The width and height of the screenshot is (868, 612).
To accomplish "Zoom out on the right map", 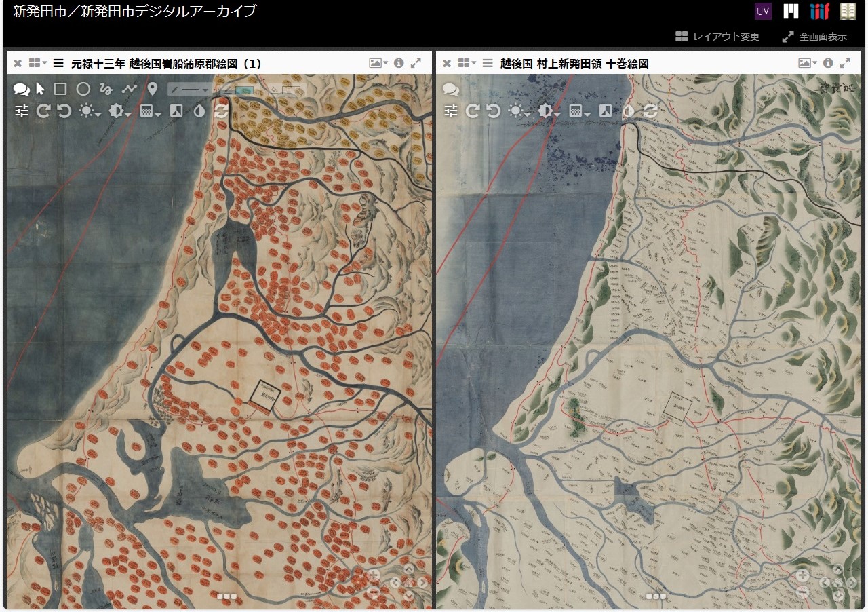I will click(x=803, y=593).
